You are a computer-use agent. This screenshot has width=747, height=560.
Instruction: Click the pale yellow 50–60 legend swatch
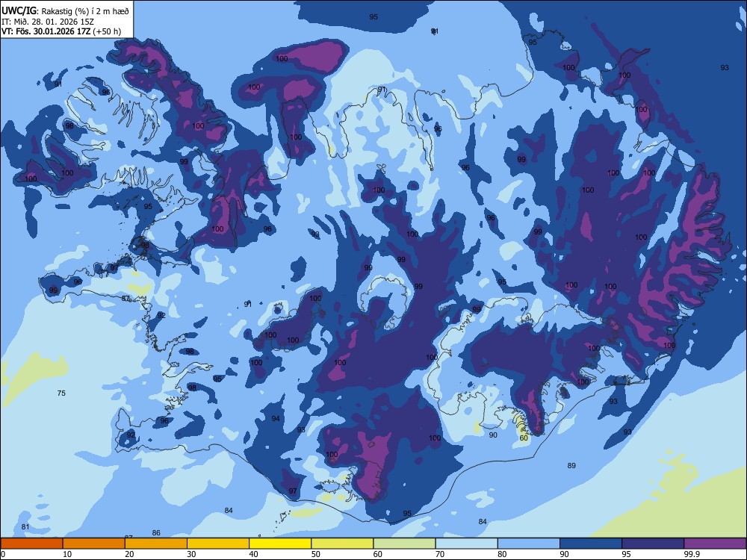pyautogui.click(x=342, y=544)
